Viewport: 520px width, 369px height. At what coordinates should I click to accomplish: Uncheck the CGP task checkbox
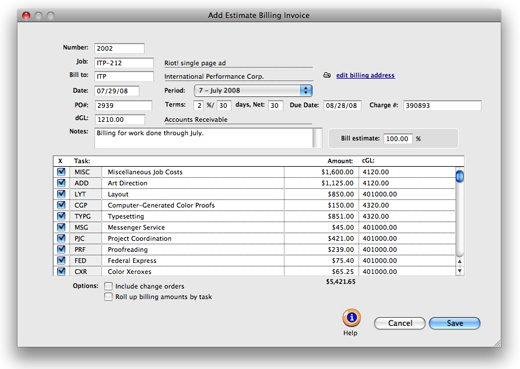(61, 205)
